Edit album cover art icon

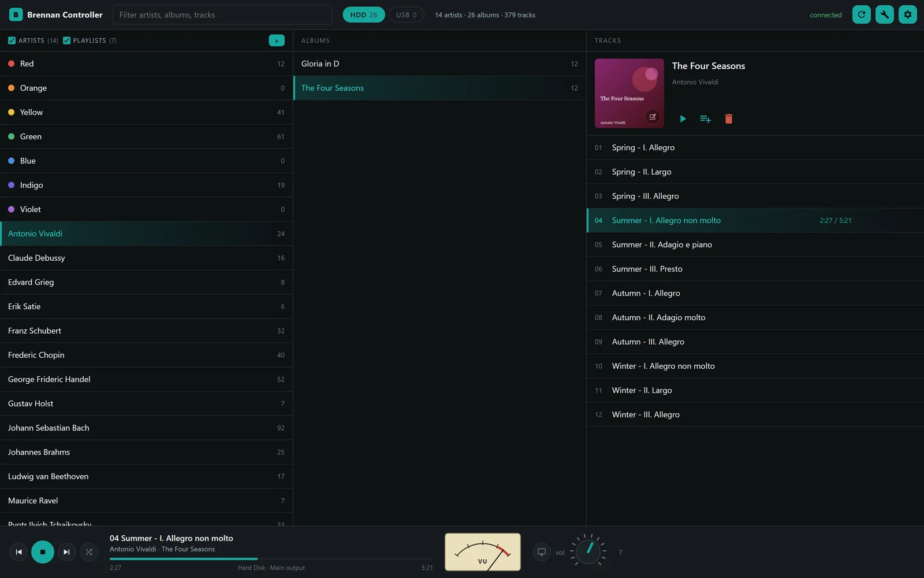tap(653, 117)
